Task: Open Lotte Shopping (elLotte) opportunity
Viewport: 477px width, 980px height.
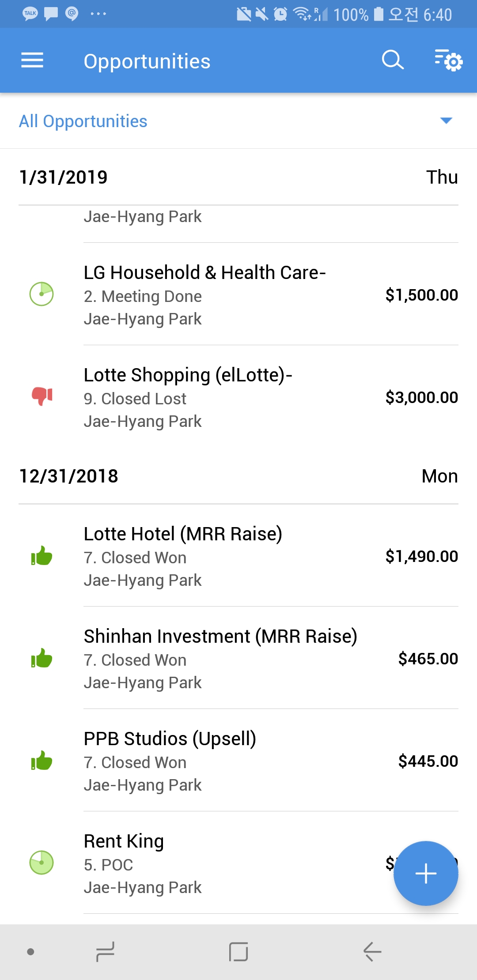Action: click(x=188, y=375)
